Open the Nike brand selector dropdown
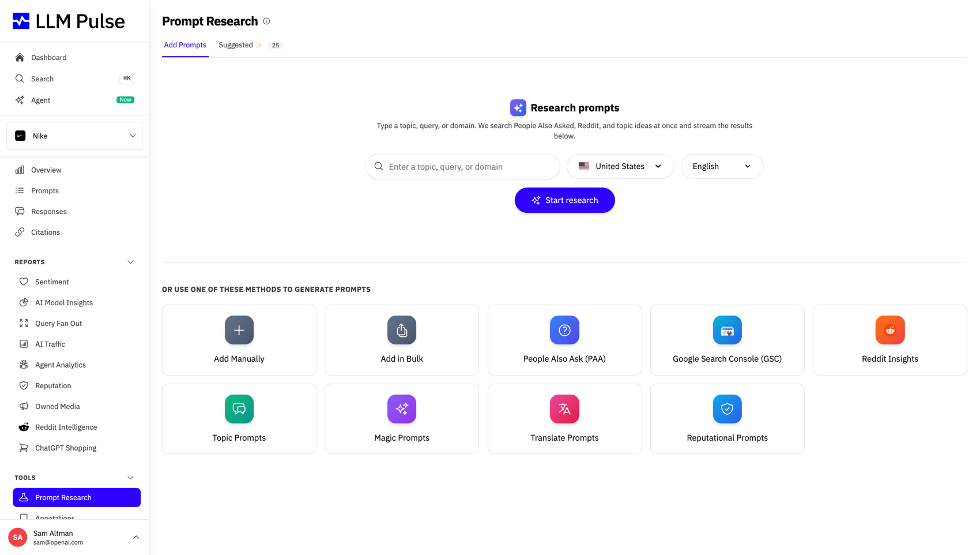 [x=74, y=136]
